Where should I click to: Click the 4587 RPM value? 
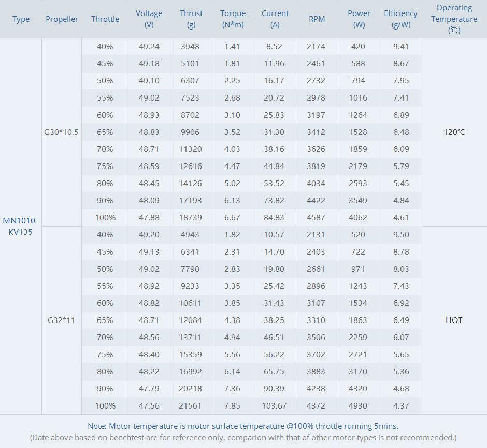pyautogui.click(x=316, y=218)
